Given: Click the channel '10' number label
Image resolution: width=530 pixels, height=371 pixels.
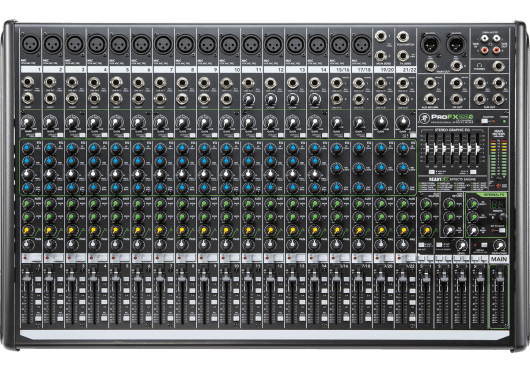Looking at the screenshot, I should [237, 70].
